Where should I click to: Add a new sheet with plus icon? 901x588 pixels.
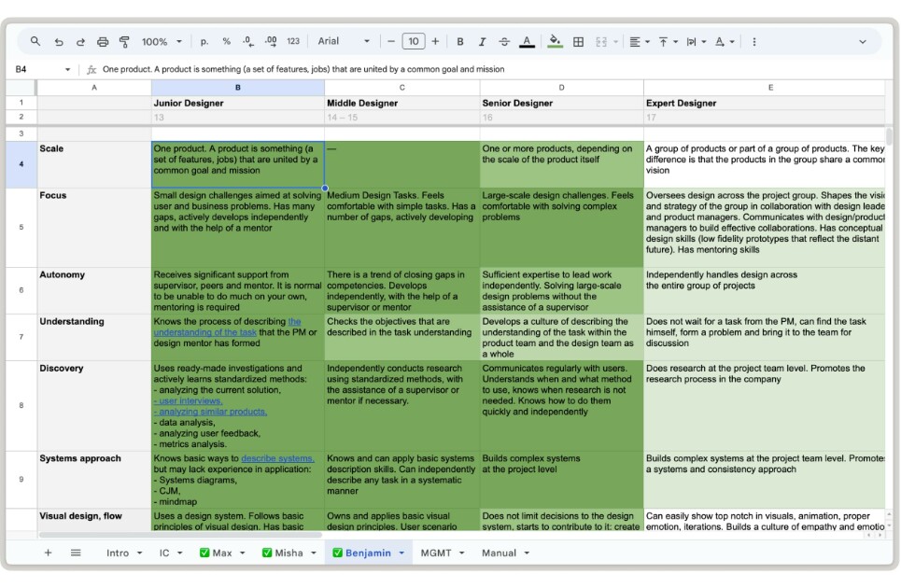49,553
